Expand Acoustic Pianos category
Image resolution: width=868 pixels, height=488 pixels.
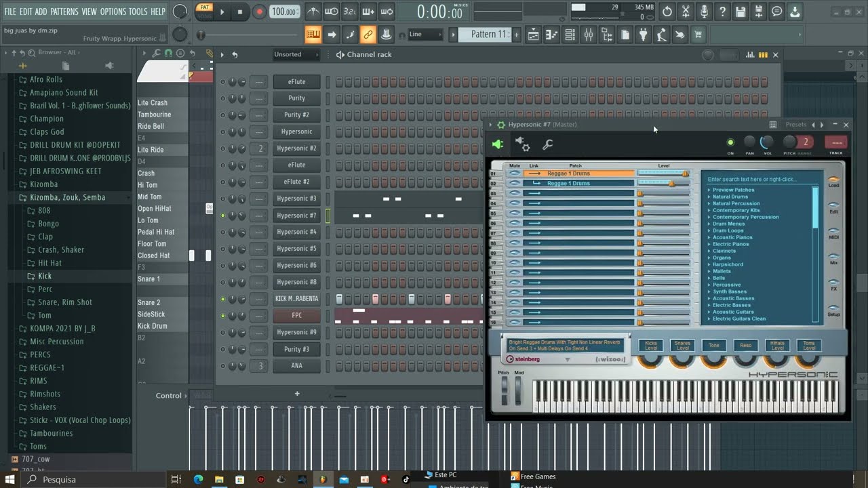709,237
